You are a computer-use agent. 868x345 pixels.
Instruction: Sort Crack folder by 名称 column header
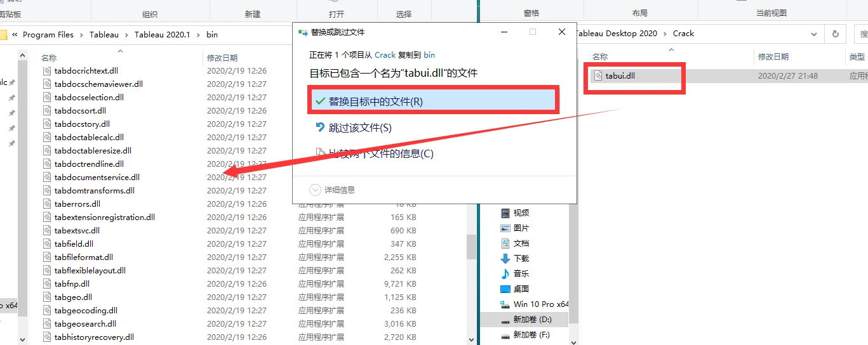tap(600, 57)
